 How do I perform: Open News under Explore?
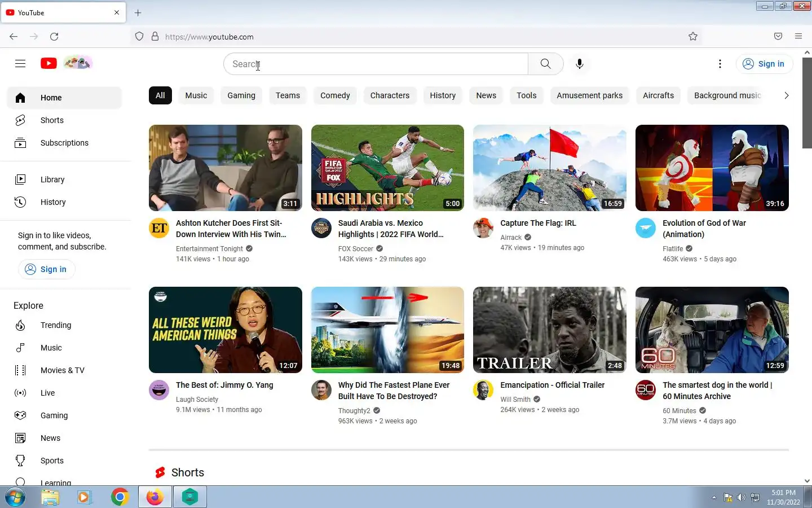point(64,438)
